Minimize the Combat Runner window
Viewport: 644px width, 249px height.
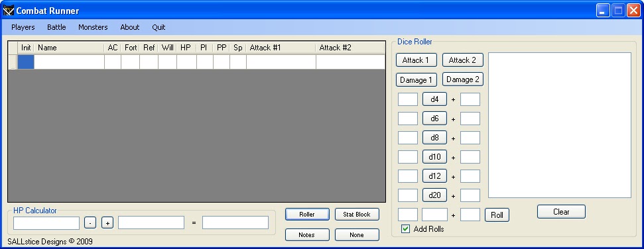point(603,10)
